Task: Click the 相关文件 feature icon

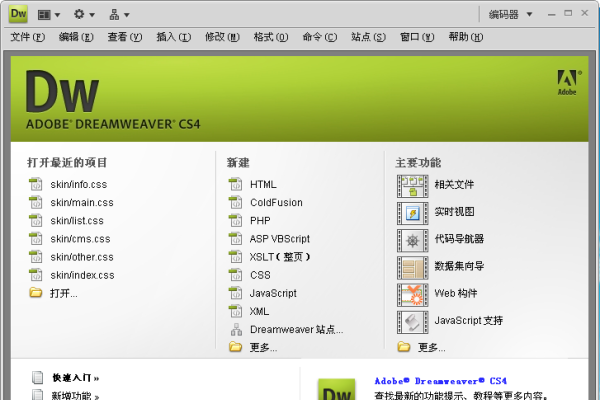Action: click(x=412, y=186)
